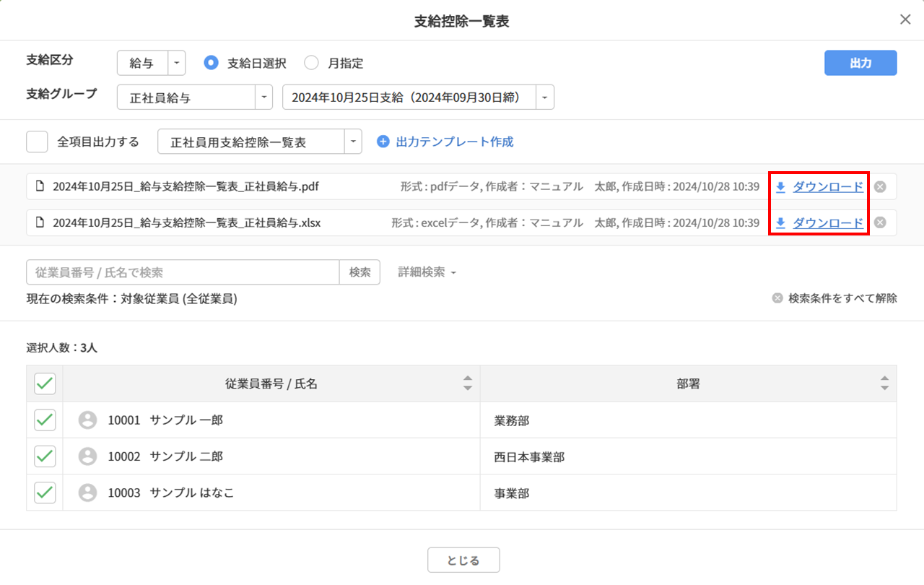This screenshot has height=585, width=924.
Task: Uncheck employee 10002 サンプル 二郎
Action: [45, 456]
